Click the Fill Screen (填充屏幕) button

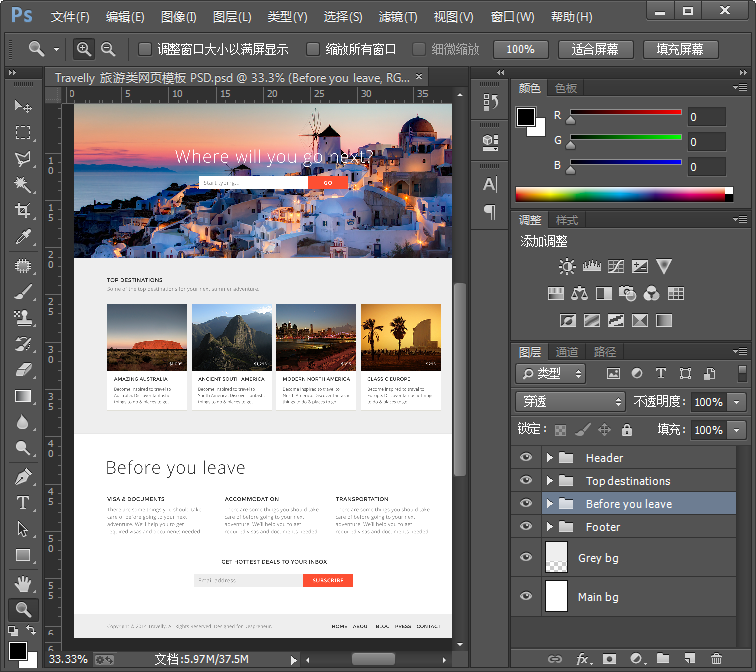[x=680, y=49]
